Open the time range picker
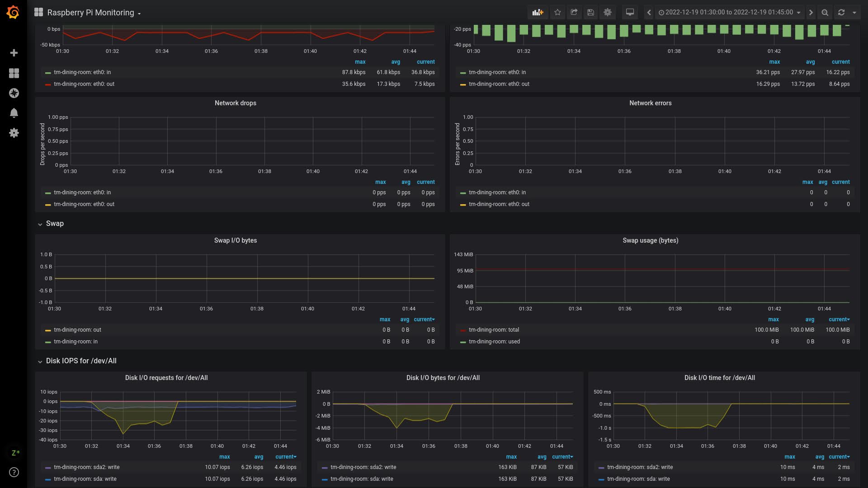The height and width of the screenshot is (488, 868). click(730, 13)
